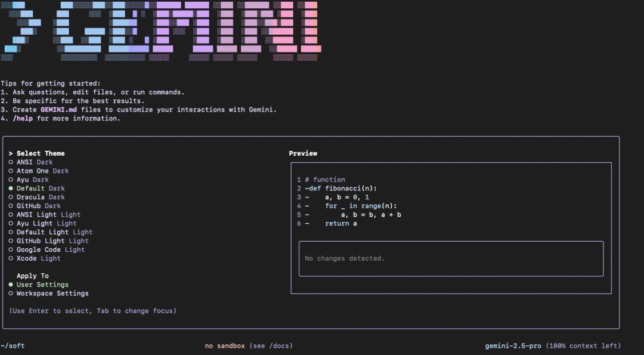This screenshot has width=644, height=355.
Task: Choose the Default Light theme
Action: [x=51, y=232]
